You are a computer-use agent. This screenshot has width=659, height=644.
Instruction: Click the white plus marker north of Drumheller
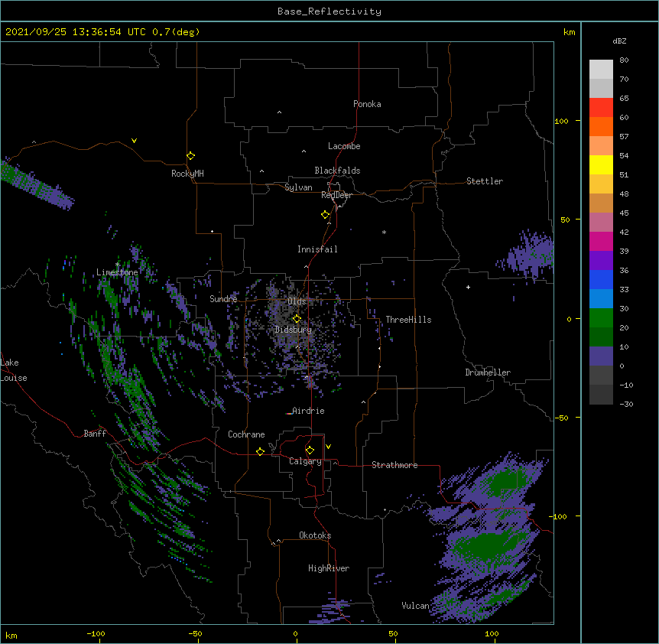468,287
